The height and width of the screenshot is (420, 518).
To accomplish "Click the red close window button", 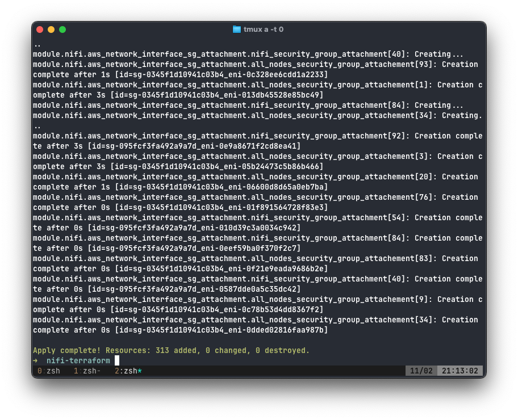I will (x=40, y=30).
